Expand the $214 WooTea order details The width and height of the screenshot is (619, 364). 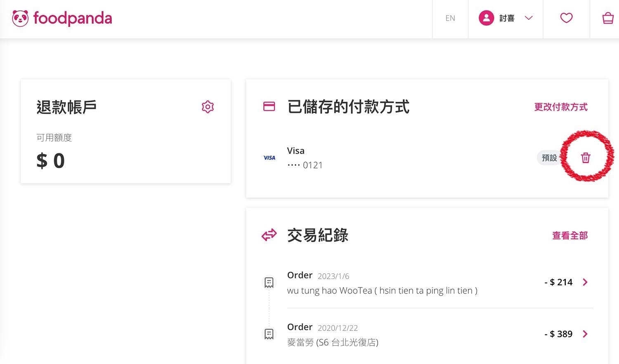click(585, 282)
